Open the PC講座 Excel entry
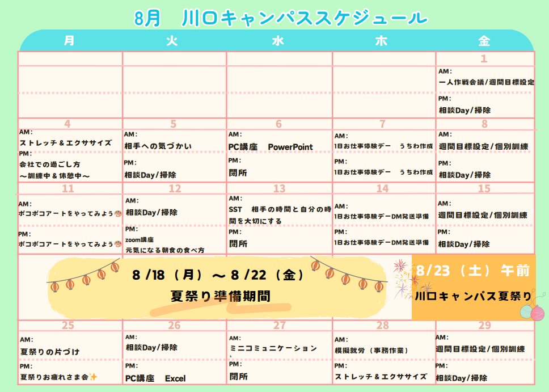 pos(155,378)
